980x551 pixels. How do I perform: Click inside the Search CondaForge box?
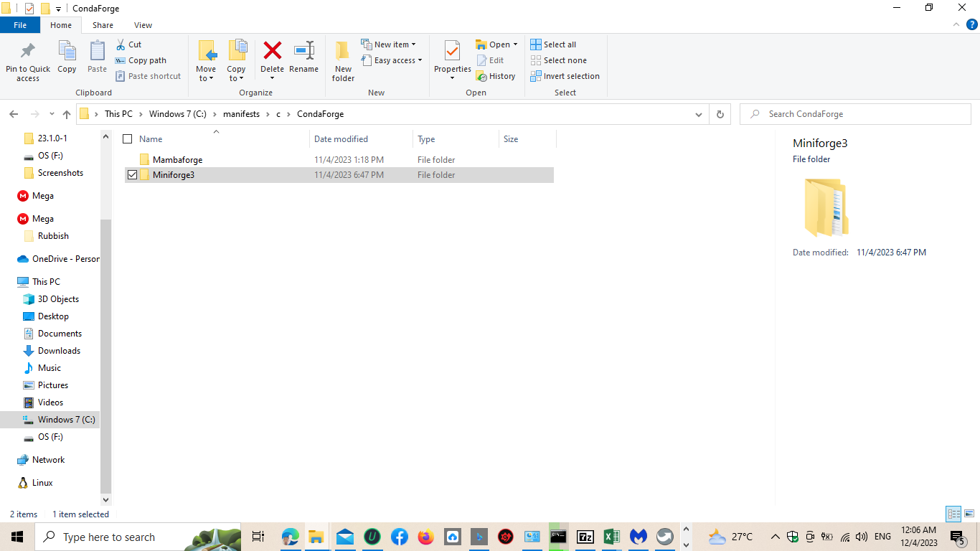tap(854, 113)
